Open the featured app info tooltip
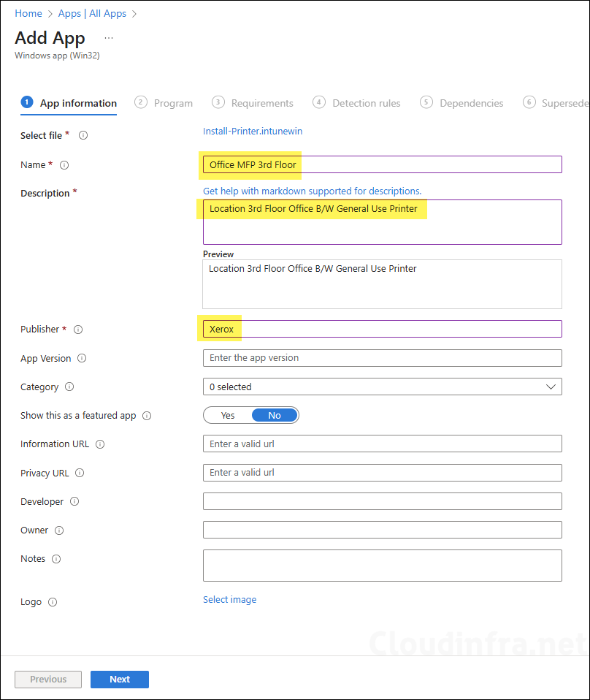Viewport: 590px width, 700px height. [147, 415]
